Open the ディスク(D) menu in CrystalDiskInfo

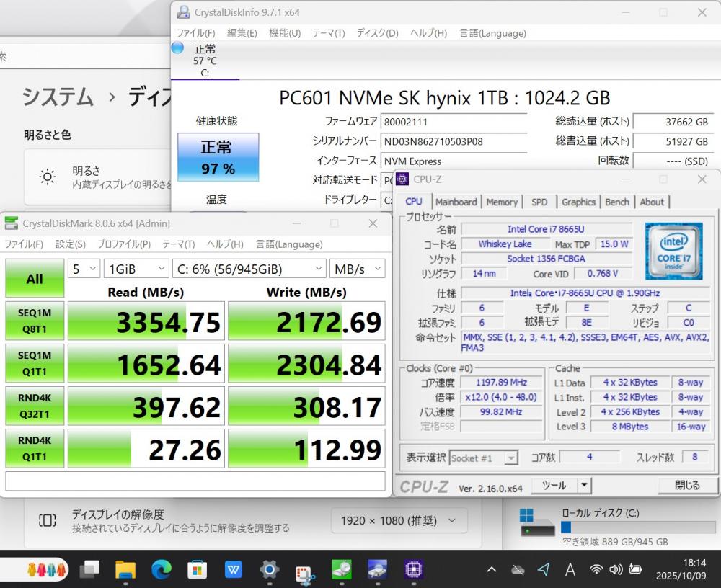(377, 33)
